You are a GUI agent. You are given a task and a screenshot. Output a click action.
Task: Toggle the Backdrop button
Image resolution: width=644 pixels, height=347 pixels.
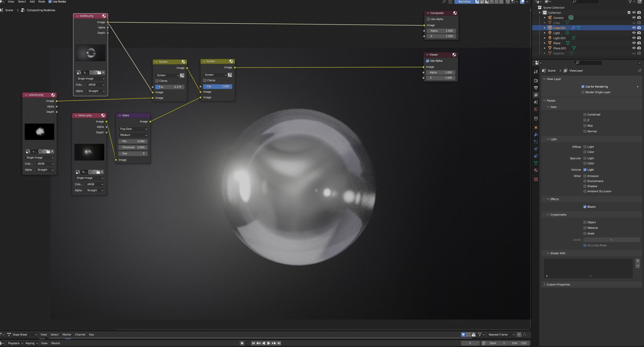pos(464,2)
